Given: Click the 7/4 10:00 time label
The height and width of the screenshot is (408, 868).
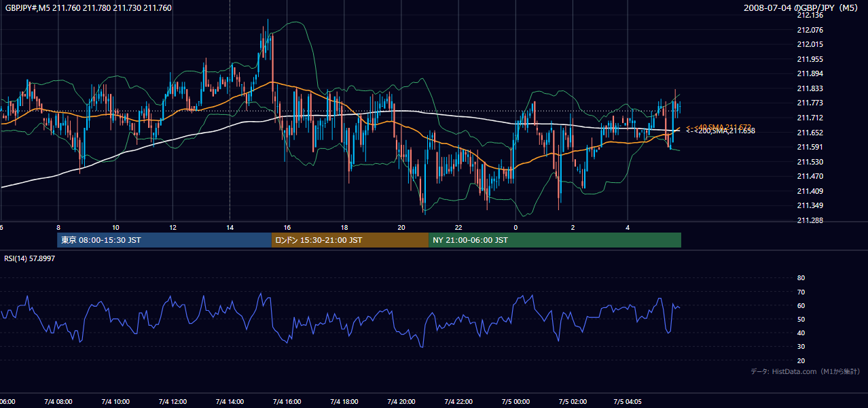Looking at the screenshot, I should pos(115,402).
